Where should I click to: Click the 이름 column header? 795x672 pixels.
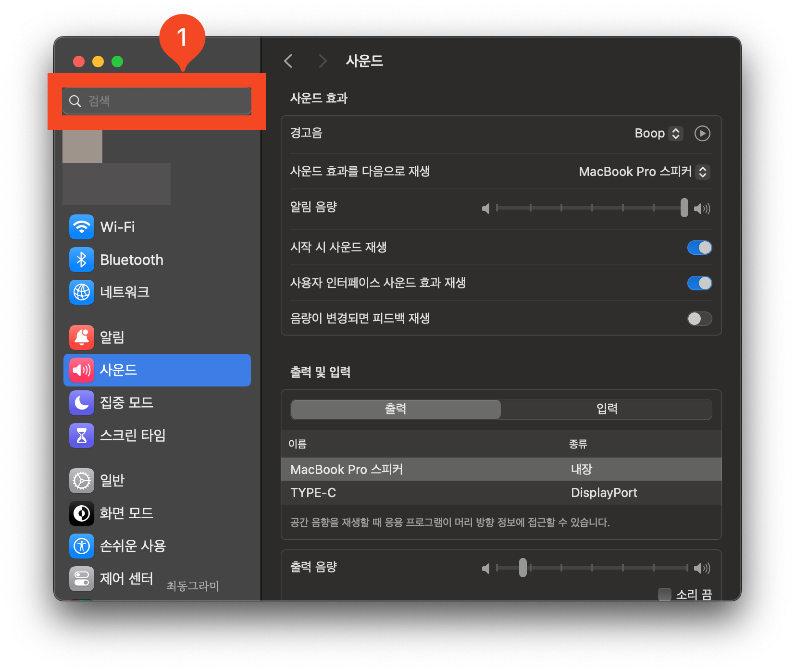pos(298,444)
